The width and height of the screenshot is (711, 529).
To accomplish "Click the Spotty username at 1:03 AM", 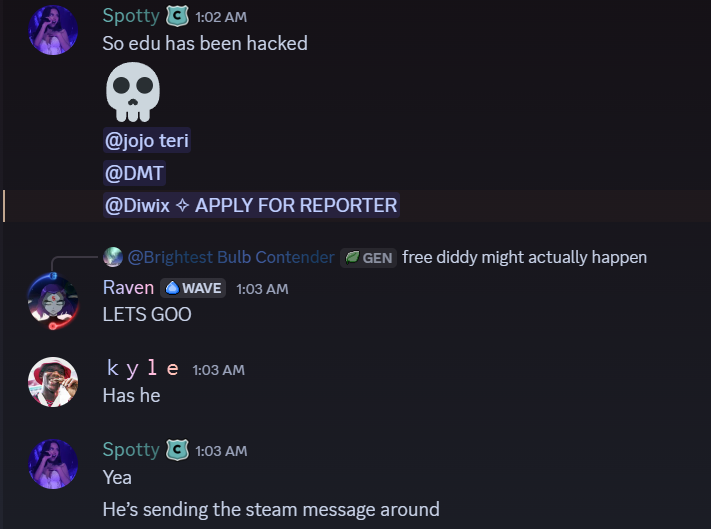I will 131,450.
